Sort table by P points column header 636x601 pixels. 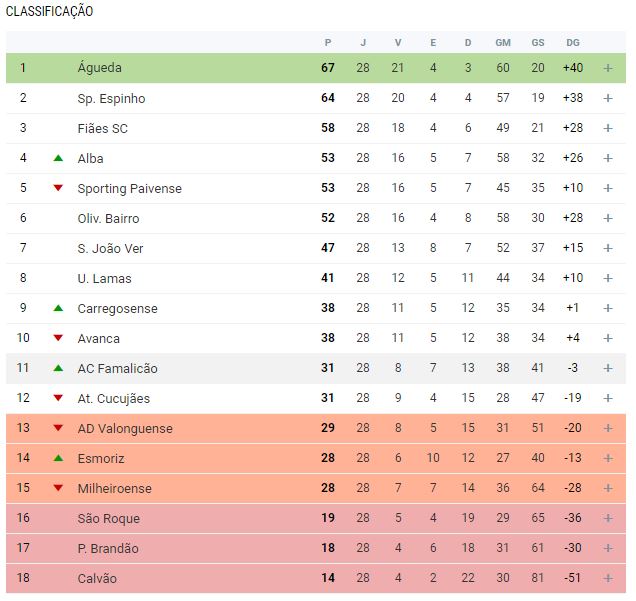(328, 42)
